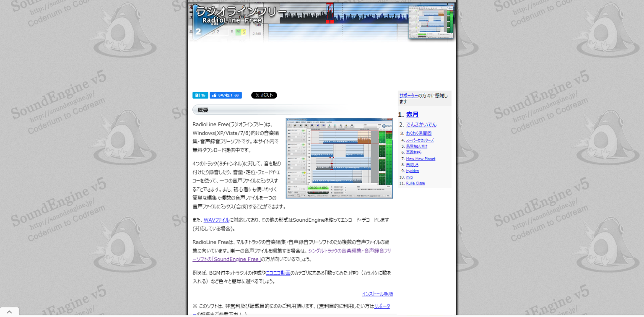Click the Palette (パレット) toolbar icon
The height and width of the screenshot is (317, 644).
351,126
